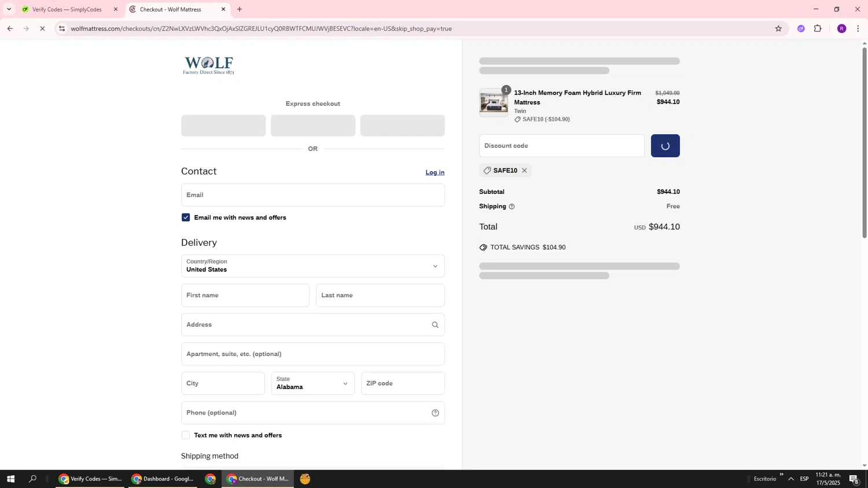The image size is (868, 488).
Task: Focus the Apartment, suite field
Action: pyautogui.click(x=313, y=354)
